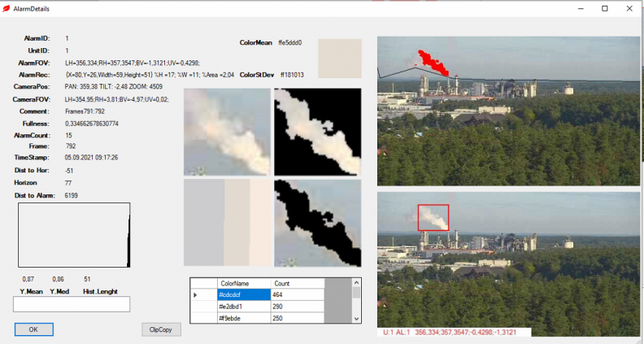Click the Hist.Lenght value 51
This screenshot has height=344, width=644.
87,279
